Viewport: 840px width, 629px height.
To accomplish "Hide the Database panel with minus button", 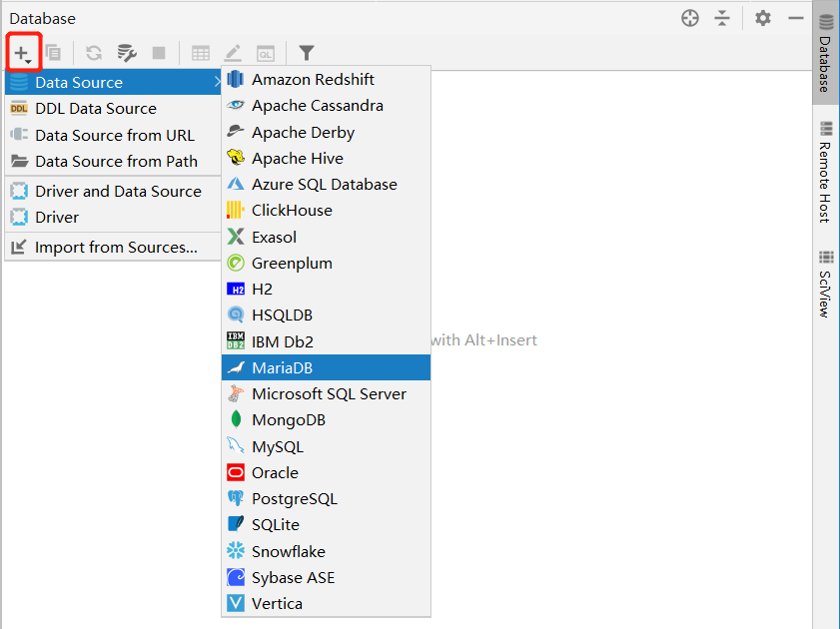I will coord(795,18).
